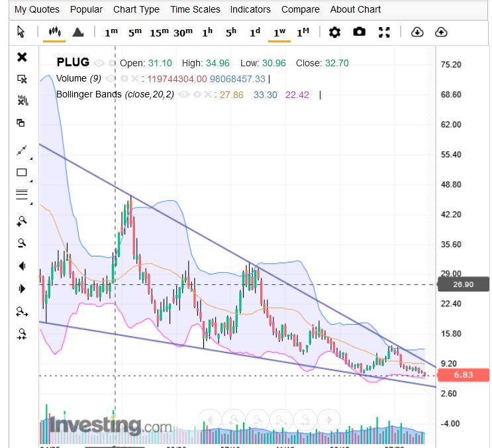492x448 pixels.
Task: Select the rectangle shape tool
Action: click(x=22, y=172)
